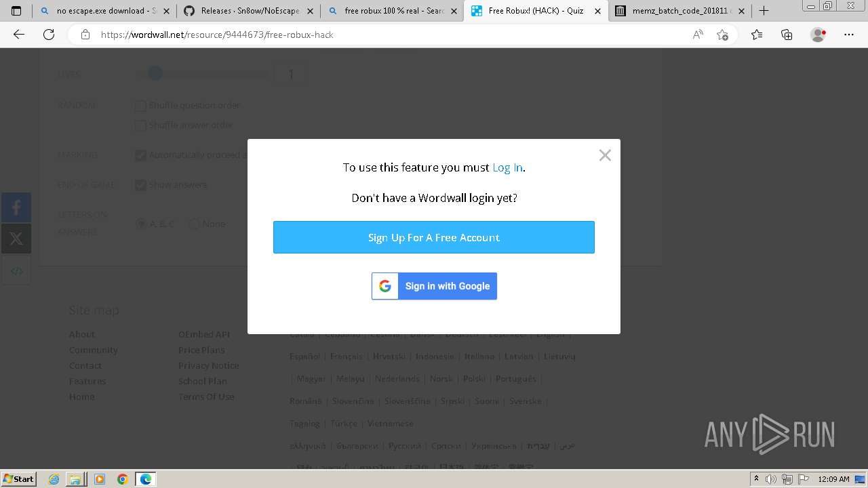The height and width of the screenshot is (488, 868).
Task: Select None radio option
Action: point(194,224)
